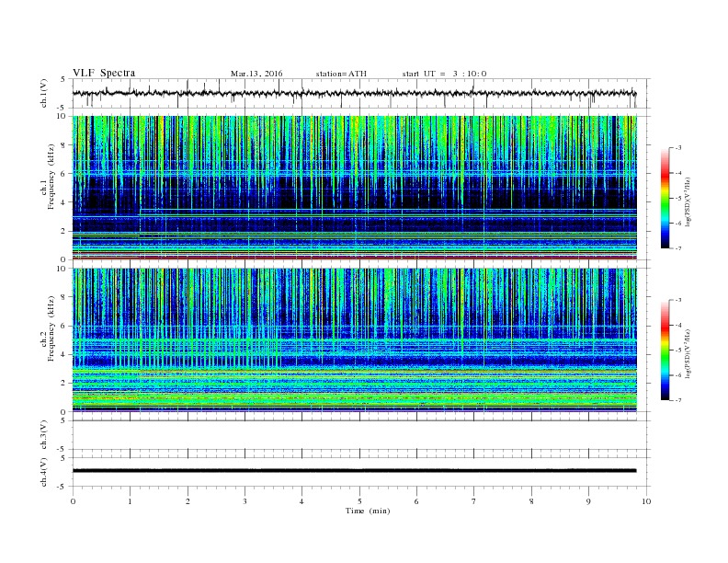The width and height of the screenshot is (728, 563).
Task: Click the time axis tick label '7'
Action: click(474, 501)
